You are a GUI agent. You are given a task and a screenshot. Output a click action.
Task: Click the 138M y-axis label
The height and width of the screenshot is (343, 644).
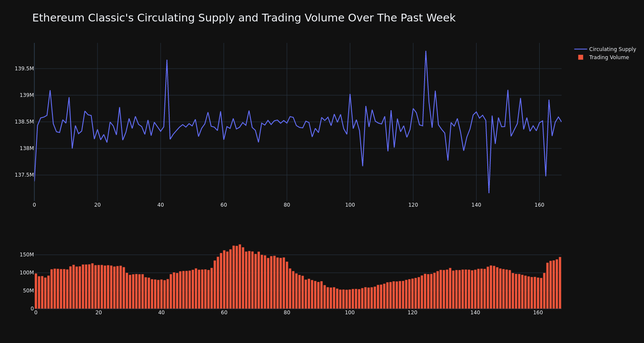(26, 148)
